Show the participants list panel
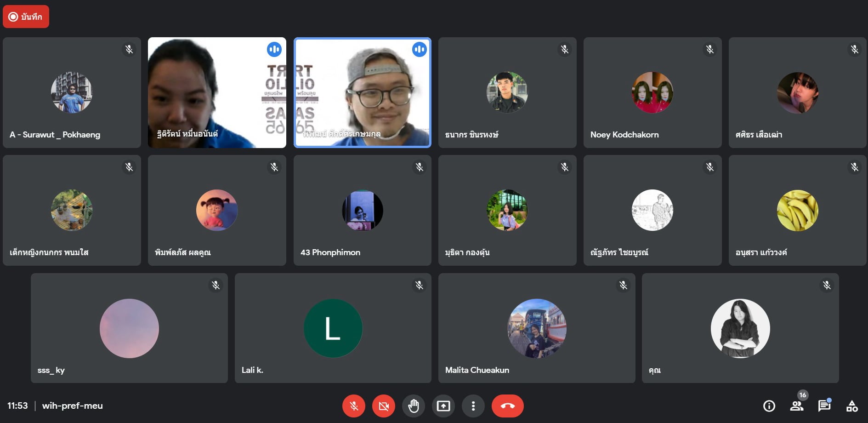The image size is (868, 423). (x=796, y=406)
